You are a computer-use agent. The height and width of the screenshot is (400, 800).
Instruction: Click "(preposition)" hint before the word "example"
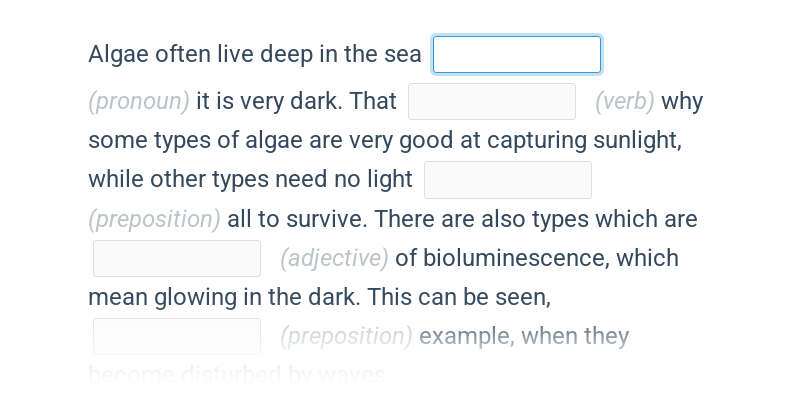pos(346,336)
